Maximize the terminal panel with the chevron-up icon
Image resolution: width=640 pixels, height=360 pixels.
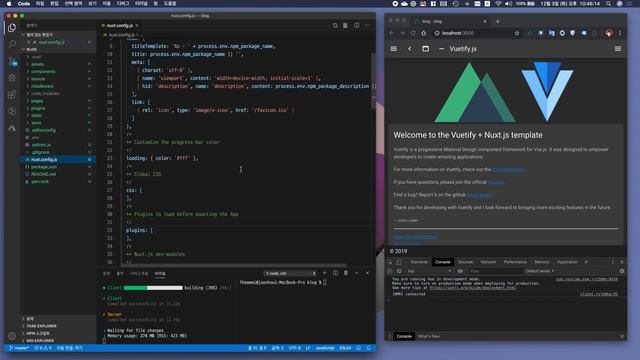tap(356, 273)
